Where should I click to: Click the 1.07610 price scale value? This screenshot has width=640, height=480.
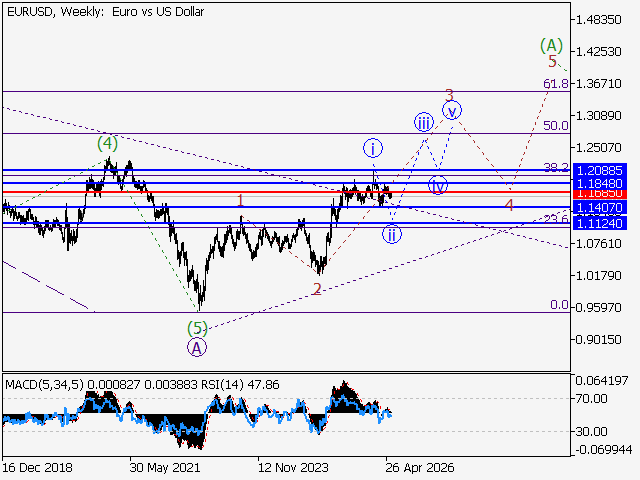click(598, 244)
